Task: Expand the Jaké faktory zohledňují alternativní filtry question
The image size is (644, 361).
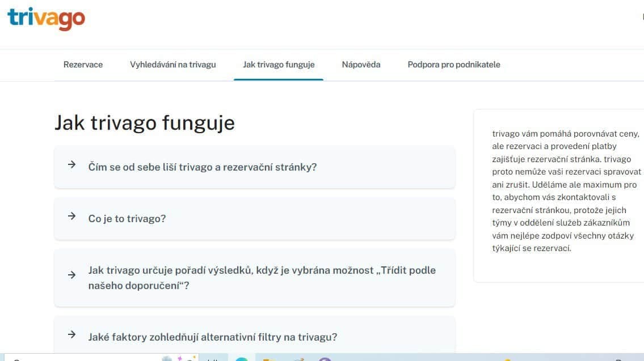Action: [x=255, y=334]
